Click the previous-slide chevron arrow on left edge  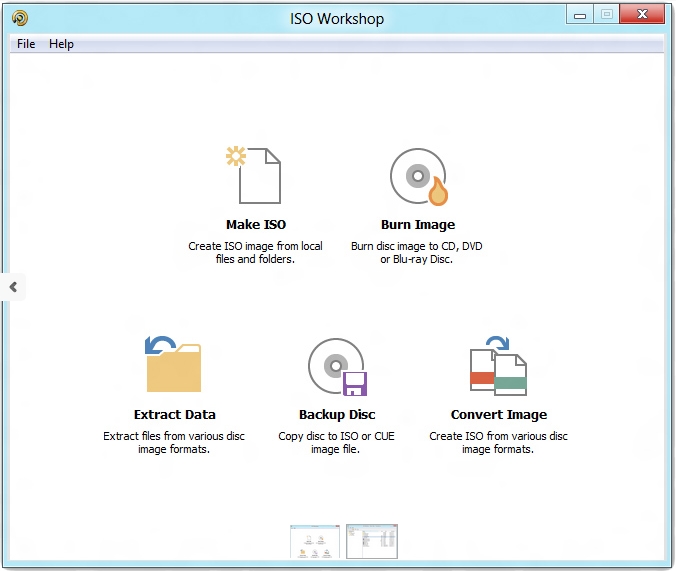[13, 287]
